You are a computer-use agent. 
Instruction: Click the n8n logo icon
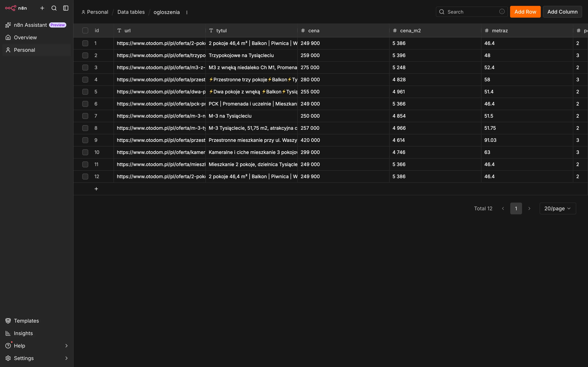click(11, 8)
